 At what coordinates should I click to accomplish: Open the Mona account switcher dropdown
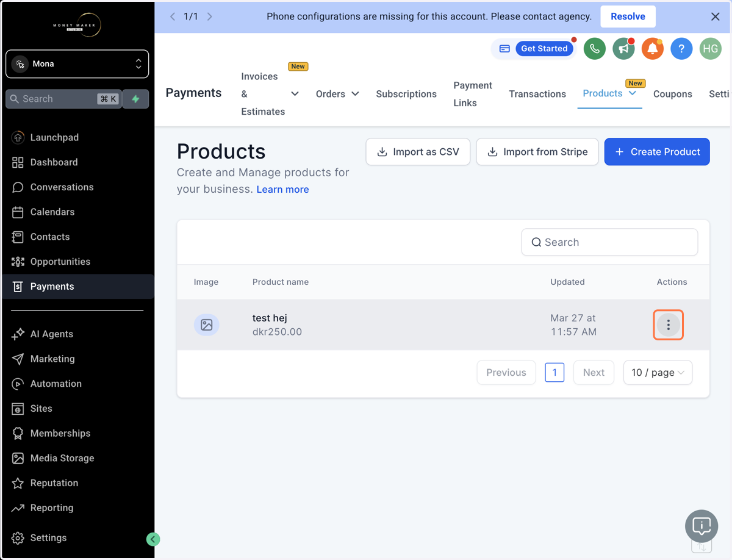[77, 64]
